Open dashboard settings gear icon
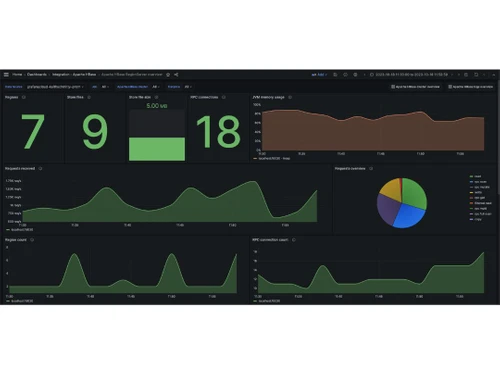 pos(355,75)
